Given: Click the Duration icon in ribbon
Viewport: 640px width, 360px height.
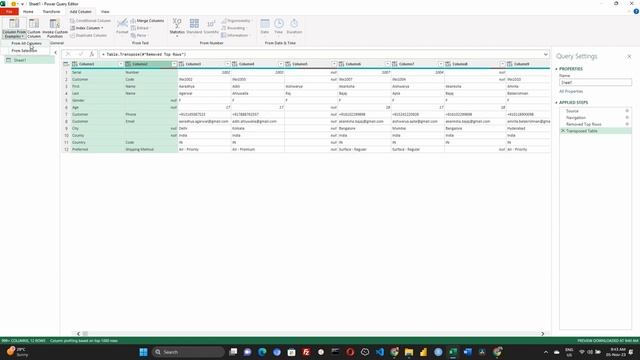Looking at the screenshot, I should (294, 23).
